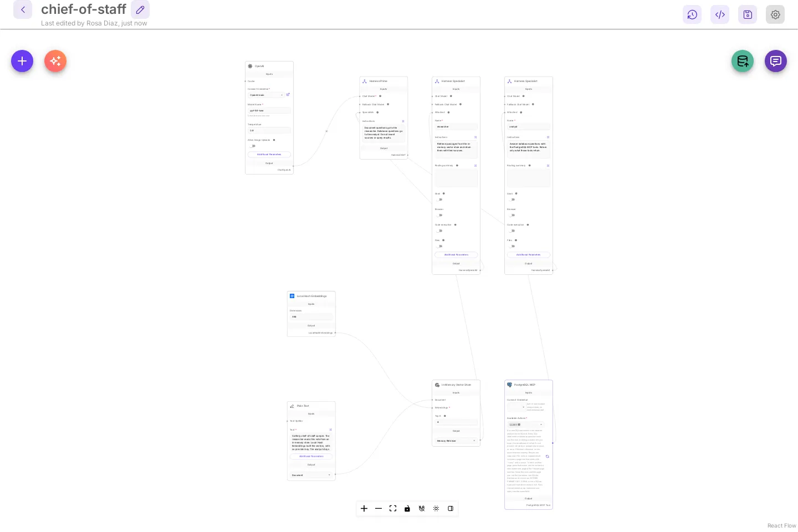Open Plain Text output Document dropdown
This screenshot has width=798, height=532.
coord(311,475)
